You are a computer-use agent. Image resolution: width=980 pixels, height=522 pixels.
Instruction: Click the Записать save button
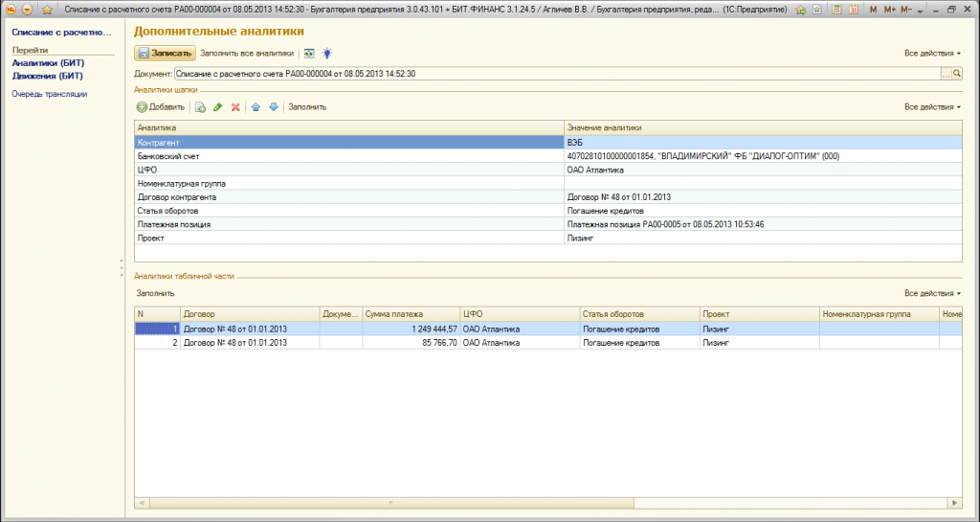coord(165,54)
